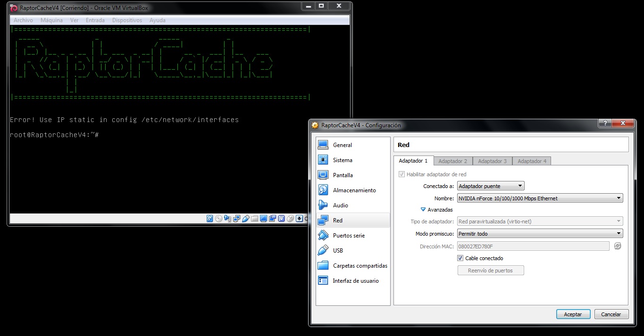Select Adaptador 1 tab

pyautogui.click(x=413, y=161)
